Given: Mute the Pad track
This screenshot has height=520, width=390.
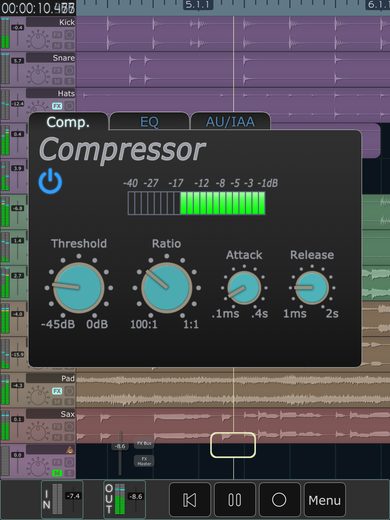Looking at the screenshot, I should pos(57,401).
